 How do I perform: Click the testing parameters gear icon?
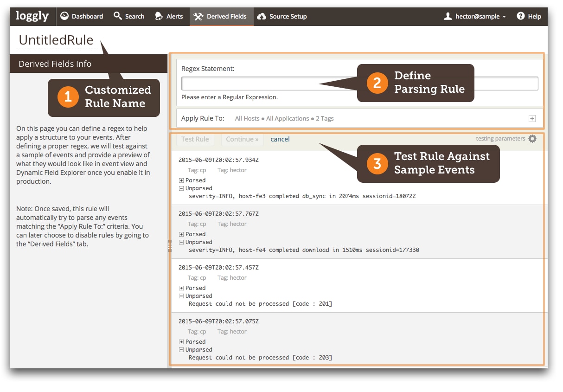click(532, 139)
